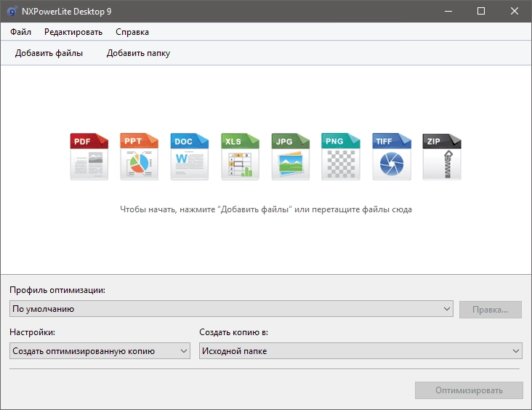Click the PDF file type icon

point(89,156)
